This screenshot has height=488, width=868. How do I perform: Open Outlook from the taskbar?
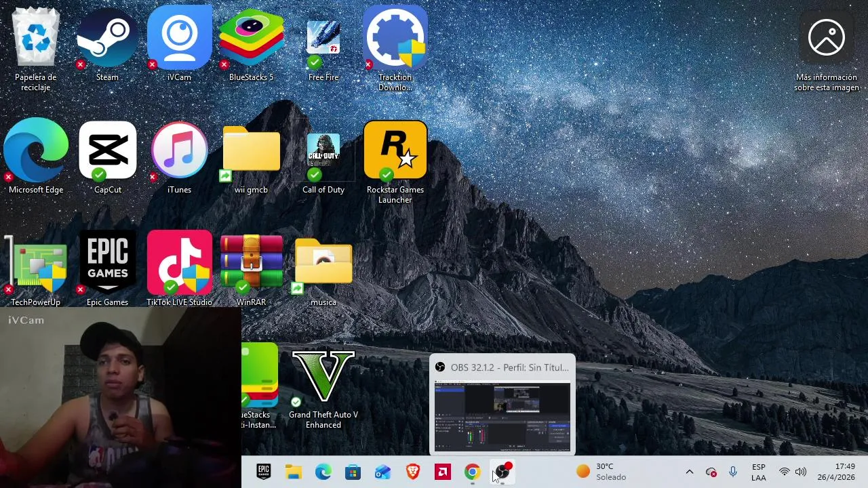tap(383, 472)
